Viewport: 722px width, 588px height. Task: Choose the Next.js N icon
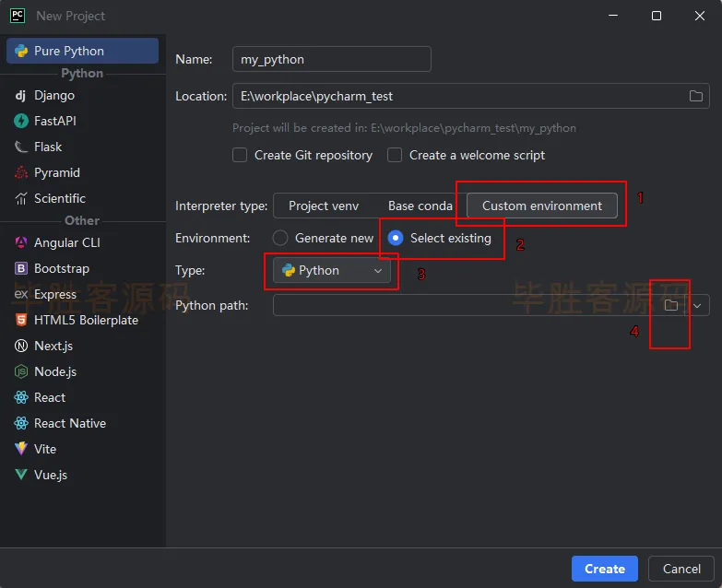point(20,346)
